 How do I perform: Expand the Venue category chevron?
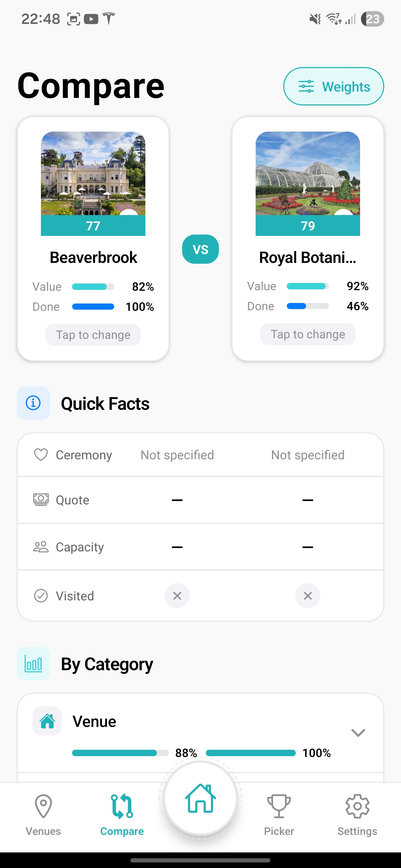[x=358, y=733]
